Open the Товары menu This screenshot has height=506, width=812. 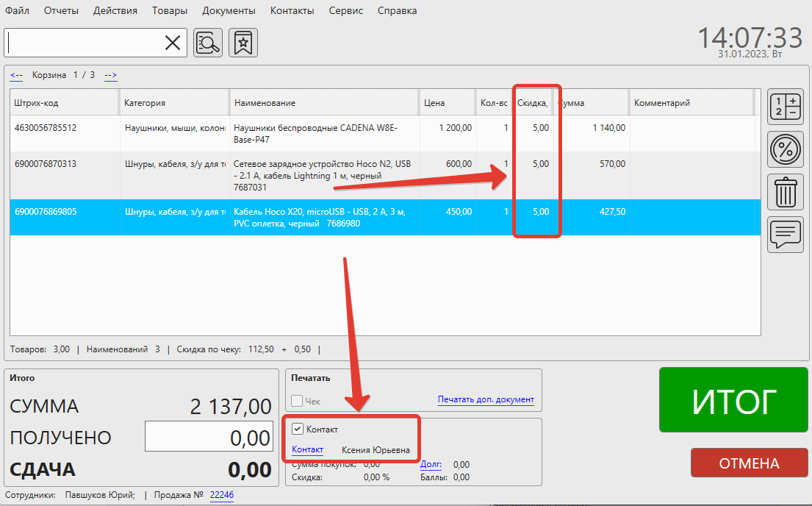170,11
